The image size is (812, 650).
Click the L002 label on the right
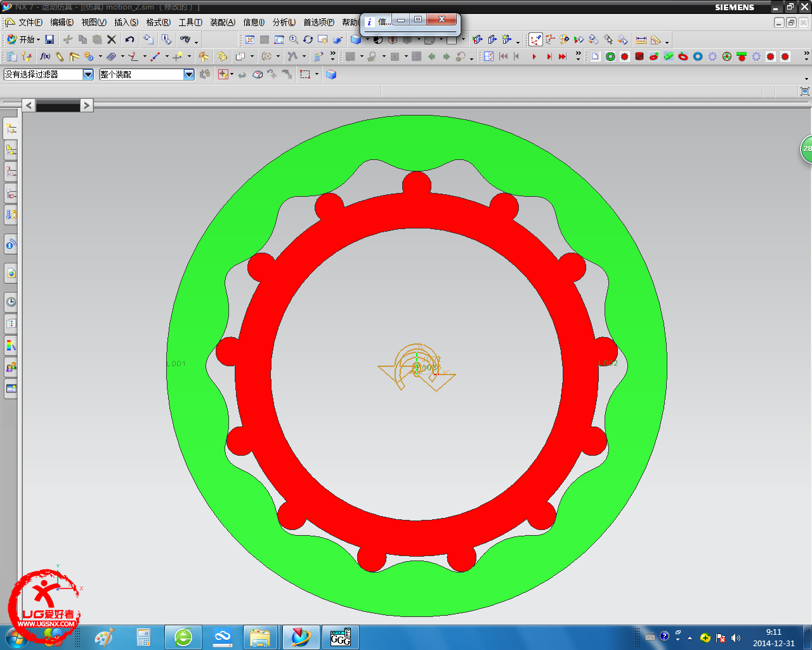click(x=608, y=363)
